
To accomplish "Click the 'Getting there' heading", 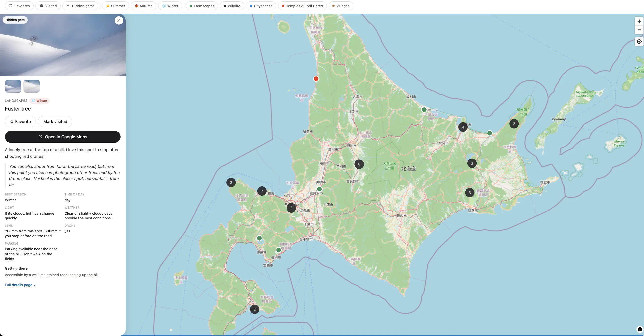I will 16,268.
